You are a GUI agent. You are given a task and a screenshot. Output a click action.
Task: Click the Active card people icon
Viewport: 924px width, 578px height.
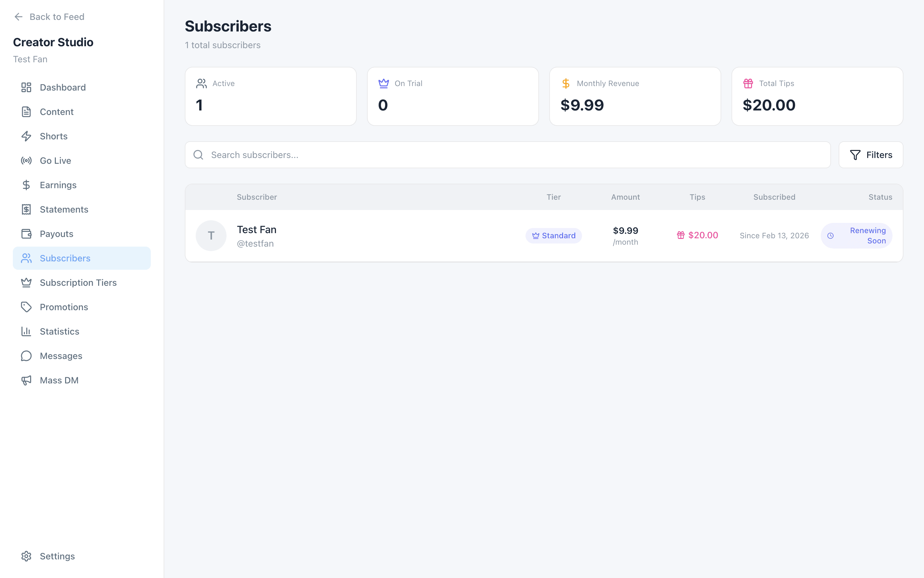click(201, 83)
